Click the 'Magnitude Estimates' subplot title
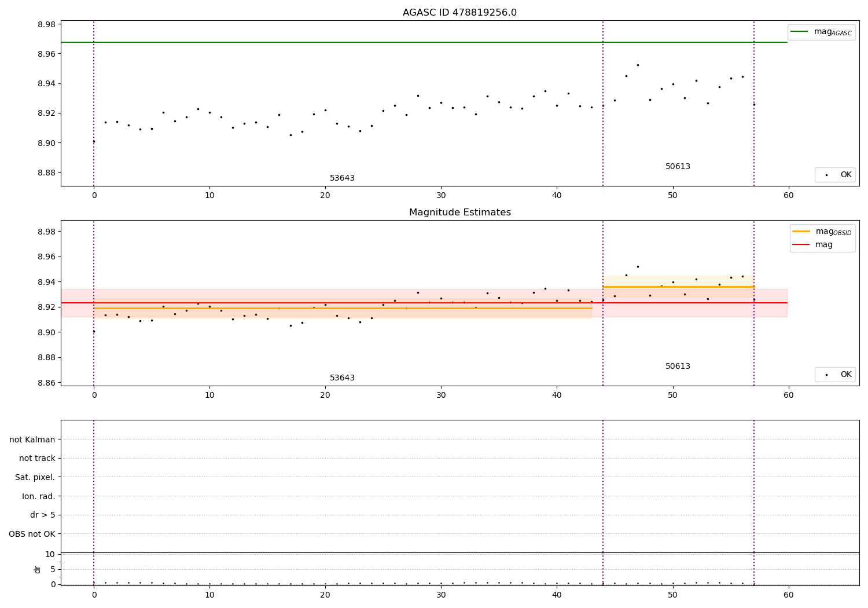868x608 pixels. [459, 213]
